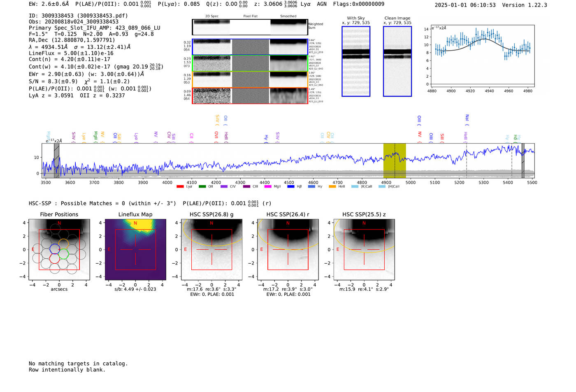Open the With Sky cutout image
This screenshot has height=392, width=576.
click(x=356, y=61)
